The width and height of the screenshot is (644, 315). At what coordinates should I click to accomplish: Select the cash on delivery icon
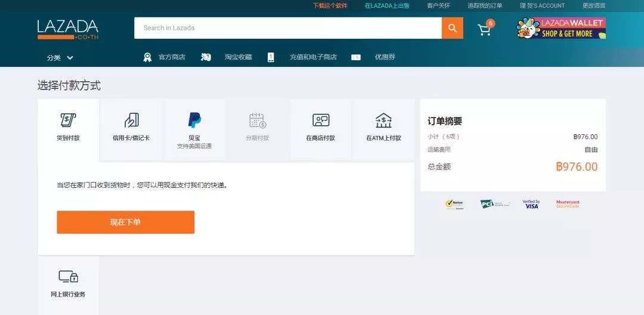(68, 120)
